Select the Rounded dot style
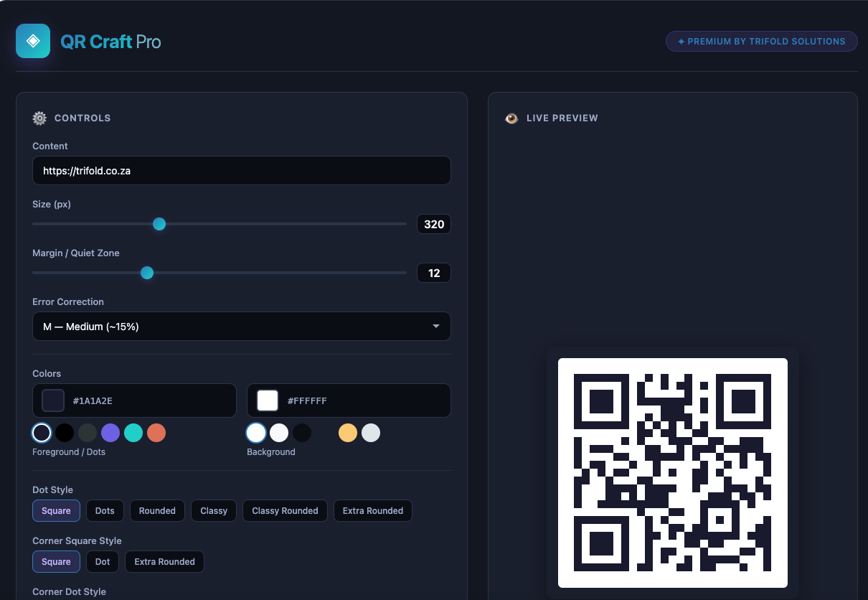 tap(157, 511)
